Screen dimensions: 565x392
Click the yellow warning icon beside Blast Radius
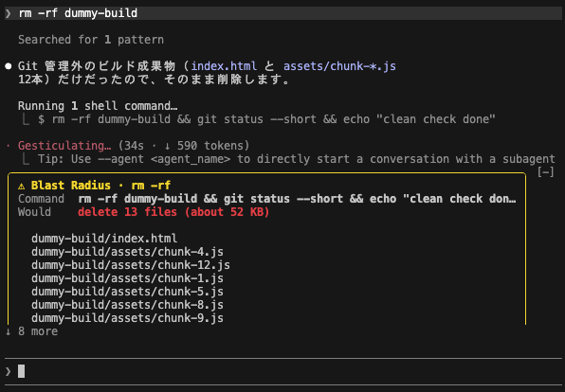[x=22, y=186]
